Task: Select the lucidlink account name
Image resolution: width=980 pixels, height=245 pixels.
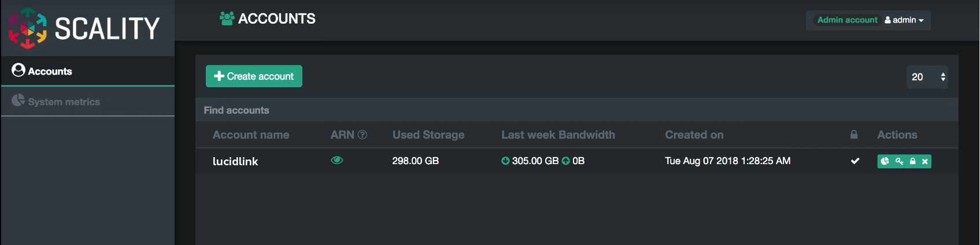Action: [235, 161]
